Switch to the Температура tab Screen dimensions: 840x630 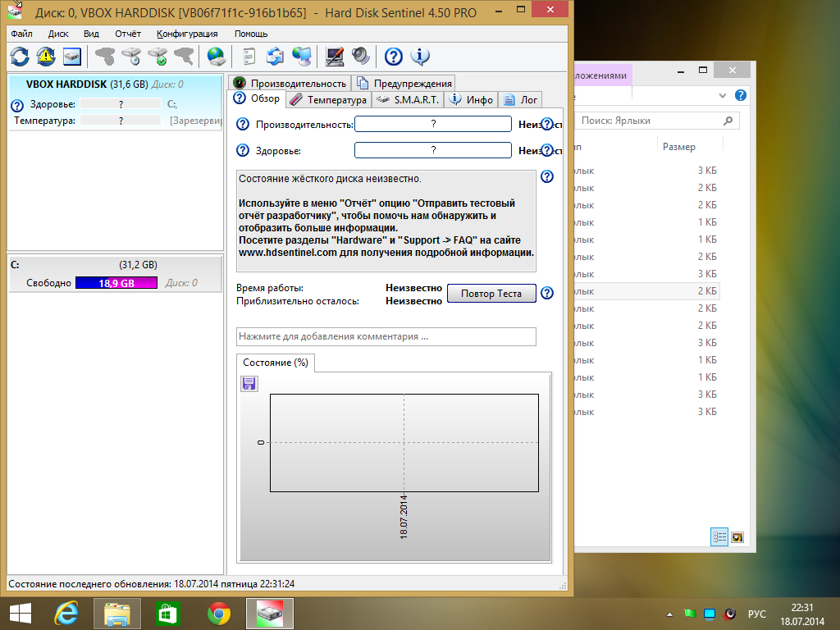(x=329, y=99)
